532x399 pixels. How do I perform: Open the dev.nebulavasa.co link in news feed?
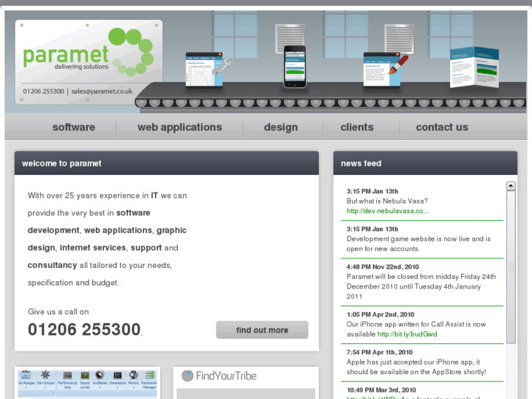click(x=387, y=211)
